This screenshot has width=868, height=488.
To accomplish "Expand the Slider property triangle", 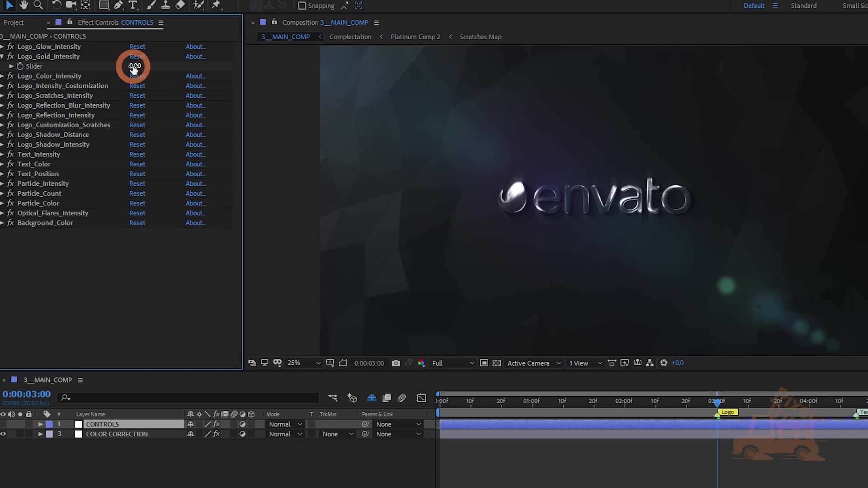I will pos(11,66).
